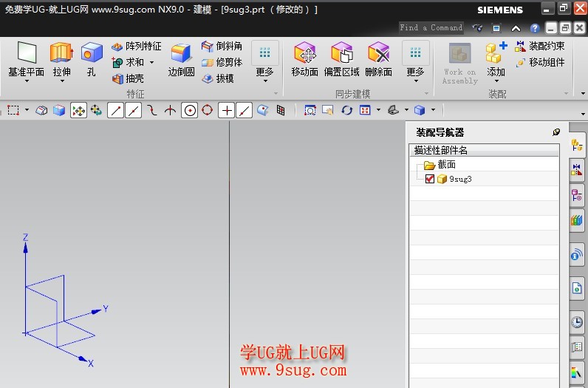Viewport: 588px width, 388px height.
Task: Select the 9sug3 part row
Action: point(484,179)
